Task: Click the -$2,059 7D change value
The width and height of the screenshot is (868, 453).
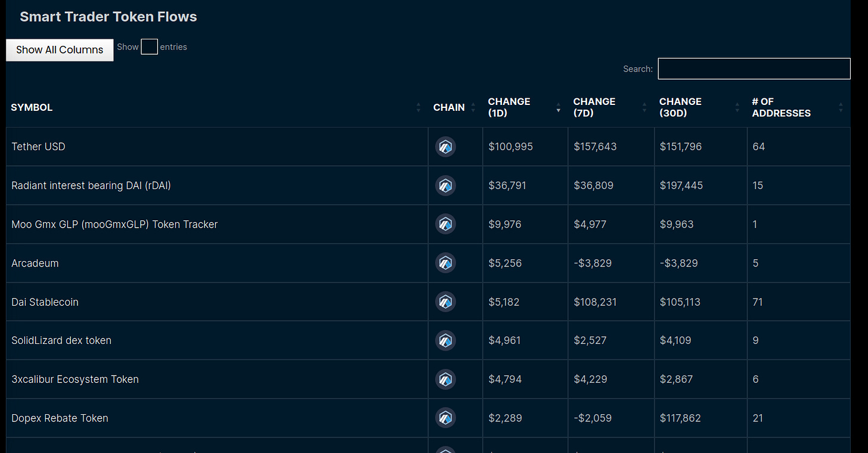Action: click(x=593, y=418)
